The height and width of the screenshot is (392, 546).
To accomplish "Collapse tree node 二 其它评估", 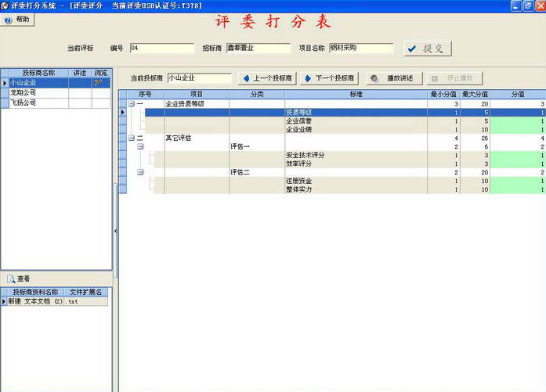I will coord(132,138).
